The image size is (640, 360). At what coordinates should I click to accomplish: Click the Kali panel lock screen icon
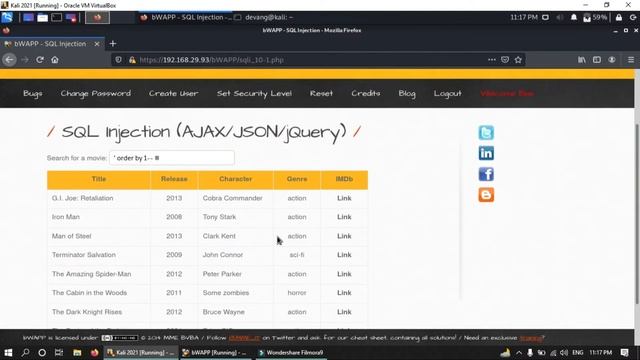pyautogui.click(x=619, y=17)
